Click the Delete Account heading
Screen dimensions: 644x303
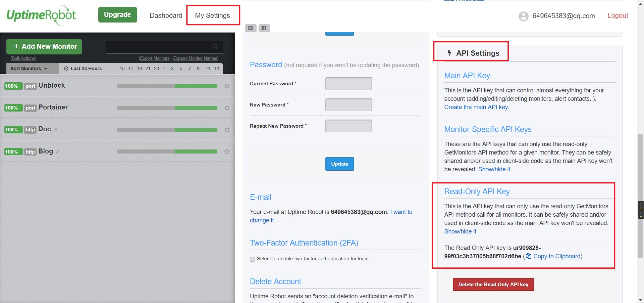point(275,282)
